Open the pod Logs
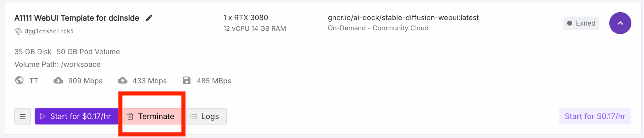Image resolution: width=644 pixels, height=138 pixels. tap(206, 116)
